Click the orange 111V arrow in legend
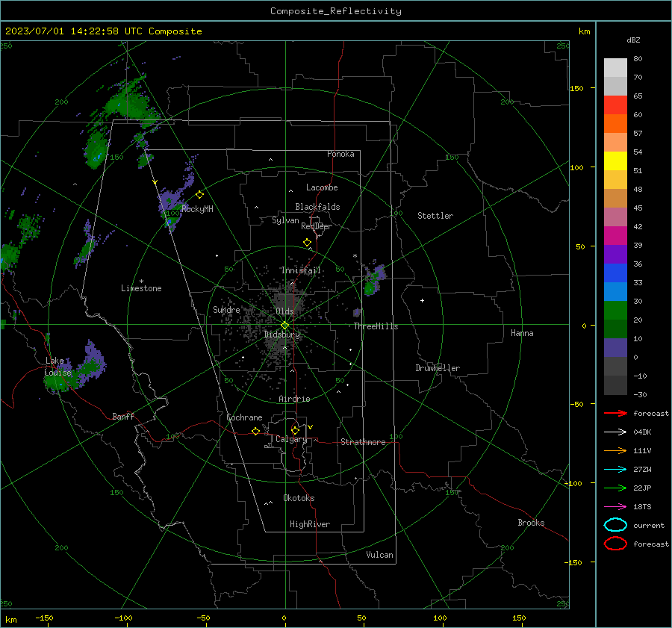 click(615, 450)
